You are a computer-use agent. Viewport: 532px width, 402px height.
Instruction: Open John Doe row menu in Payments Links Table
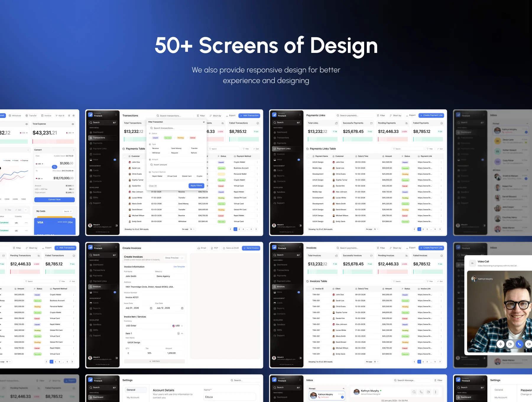(x=441, y=162)
